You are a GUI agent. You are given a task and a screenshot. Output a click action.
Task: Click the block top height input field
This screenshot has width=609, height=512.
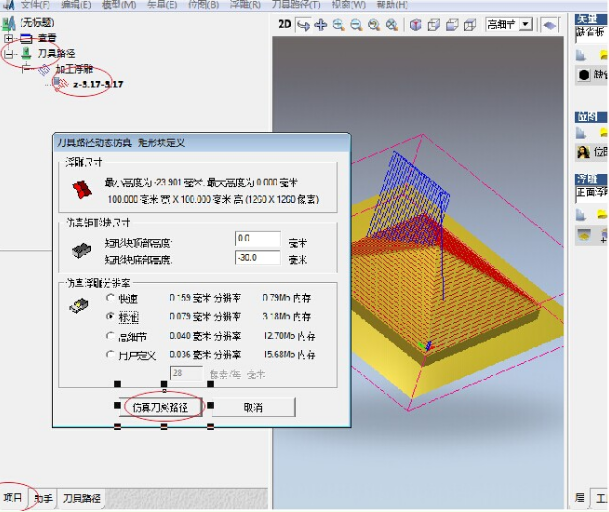258,239
